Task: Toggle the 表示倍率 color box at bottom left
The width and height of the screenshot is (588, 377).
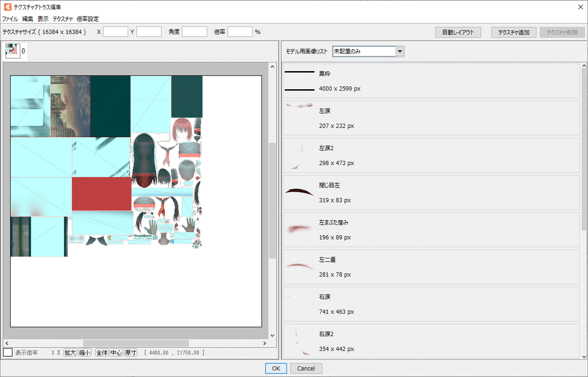Action: tap(8, 352)
